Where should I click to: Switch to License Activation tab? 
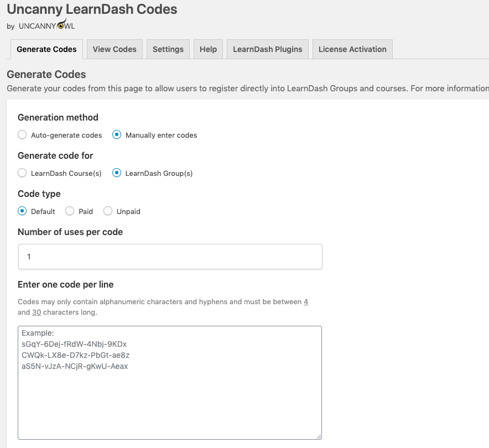(x=352, y=49)
